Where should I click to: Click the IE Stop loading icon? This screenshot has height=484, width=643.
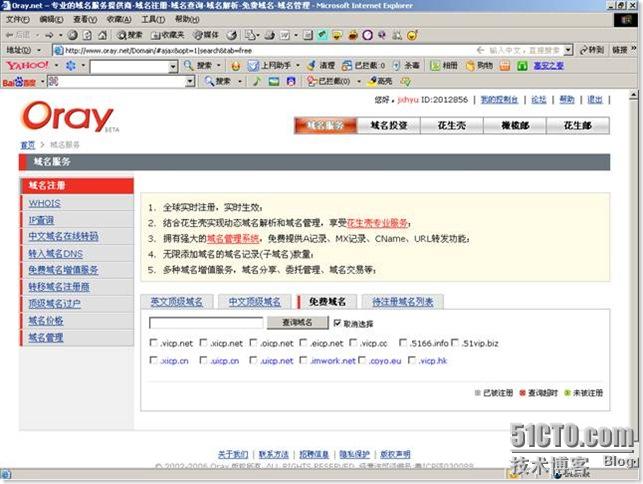(73, 35)
